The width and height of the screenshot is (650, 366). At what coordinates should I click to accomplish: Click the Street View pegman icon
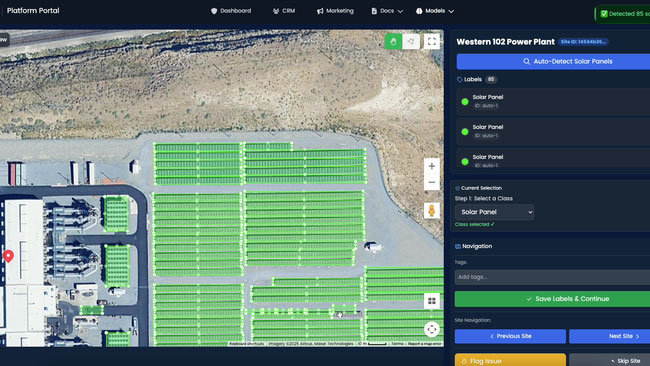tap(432, 211)
